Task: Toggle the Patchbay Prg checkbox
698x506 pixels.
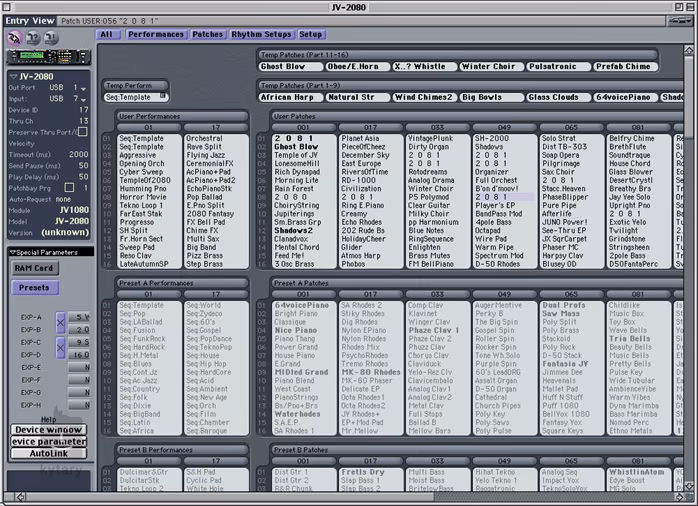Action: [x=69, y=187]
